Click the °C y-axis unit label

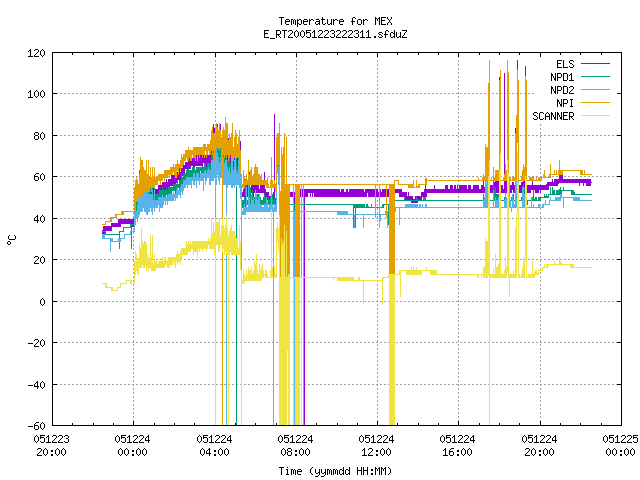[12, 240]
